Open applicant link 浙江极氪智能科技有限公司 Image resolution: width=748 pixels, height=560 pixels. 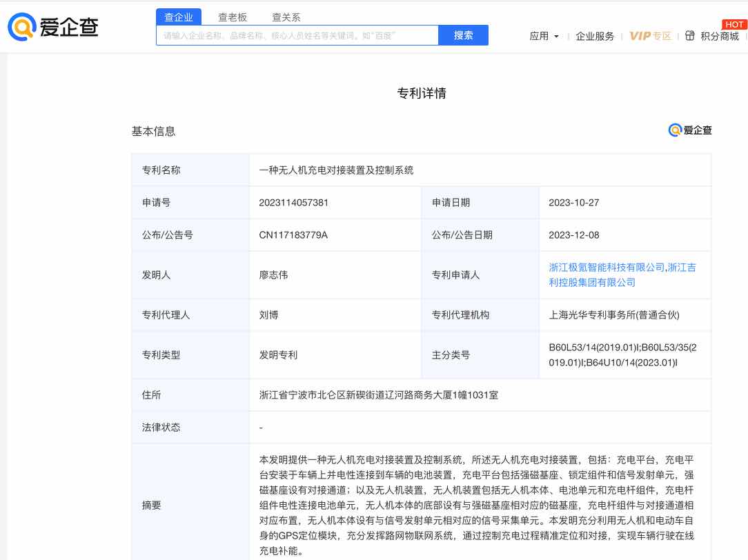pos(607,268)
